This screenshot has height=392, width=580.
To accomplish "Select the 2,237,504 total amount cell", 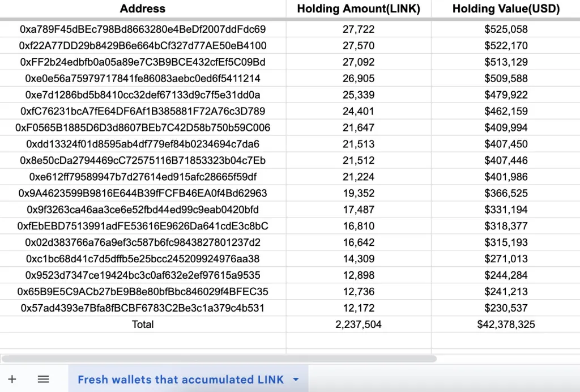I will pyautogui.click(x=359, y=325).
